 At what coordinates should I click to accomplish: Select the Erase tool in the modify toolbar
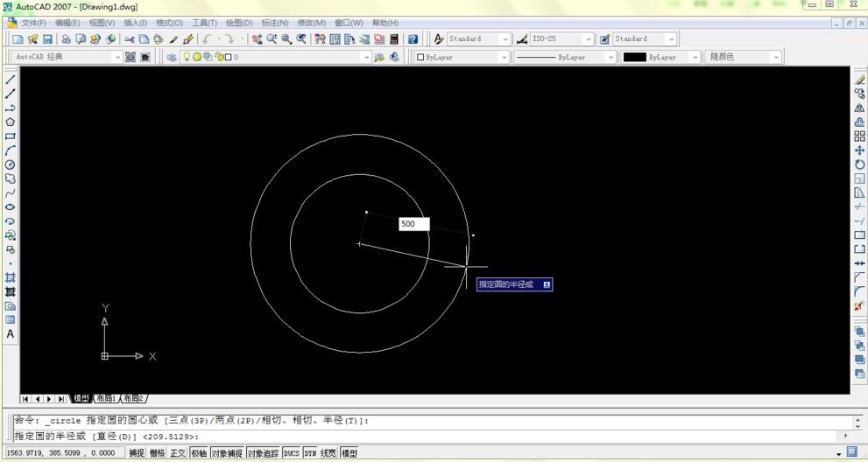[x=859, y=80]
